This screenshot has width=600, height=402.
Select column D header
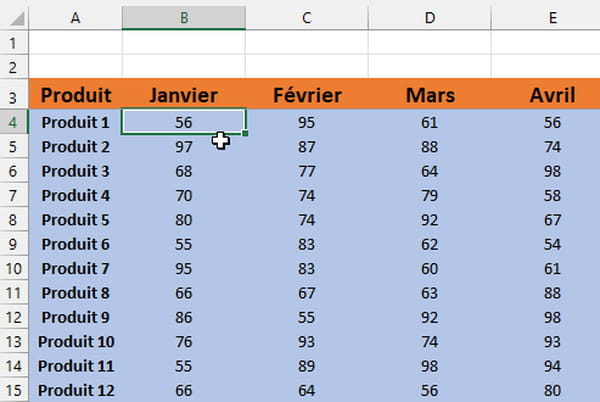430,18
